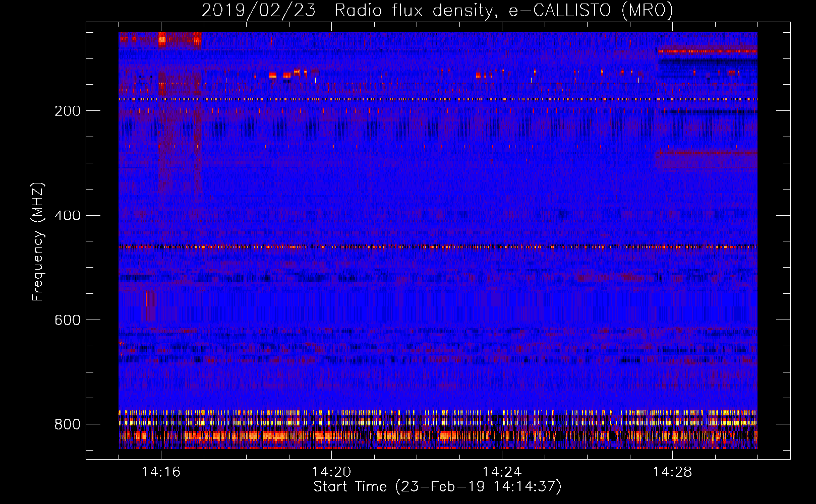Click the 14:16 time tick label

tap(161, 472)
